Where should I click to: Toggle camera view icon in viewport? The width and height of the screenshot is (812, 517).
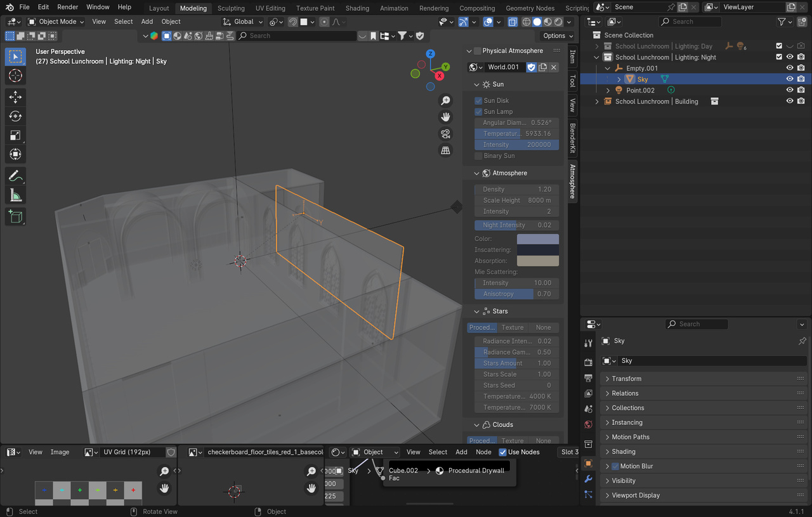(445, 134)
